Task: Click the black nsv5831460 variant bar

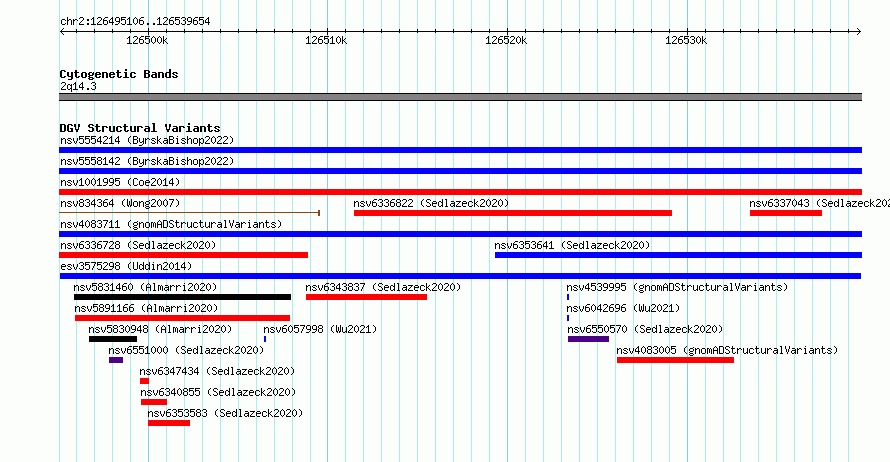Action: [182, 297]
